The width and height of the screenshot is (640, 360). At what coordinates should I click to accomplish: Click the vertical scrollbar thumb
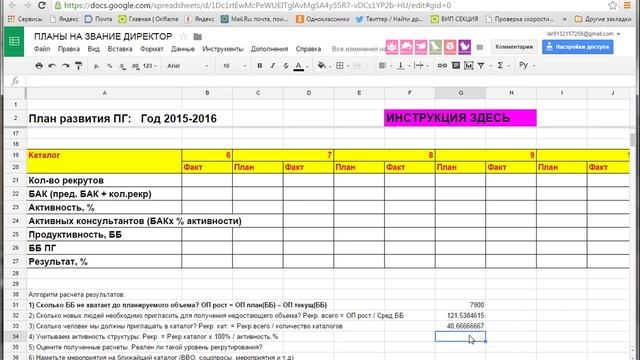633,140
